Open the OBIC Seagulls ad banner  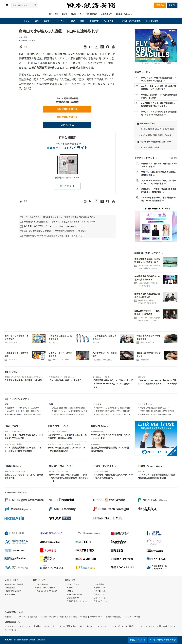coord(156,46)
